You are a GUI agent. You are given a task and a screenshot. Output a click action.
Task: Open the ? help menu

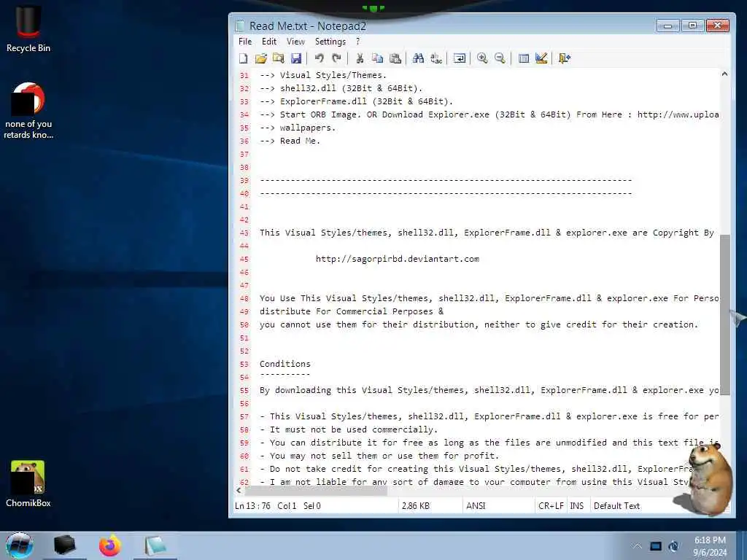click(357, 42)
